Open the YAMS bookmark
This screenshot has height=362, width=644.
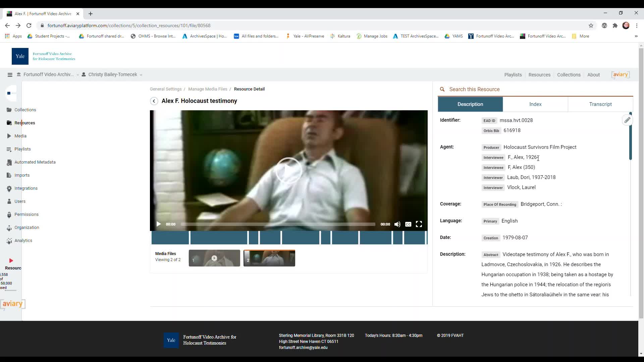click(x=453, y=36)
